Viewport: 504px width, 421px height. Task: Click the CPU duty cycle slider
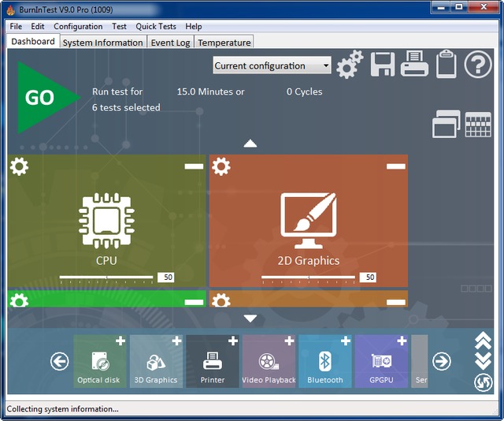pyautogui.click(x=106, y=278)
